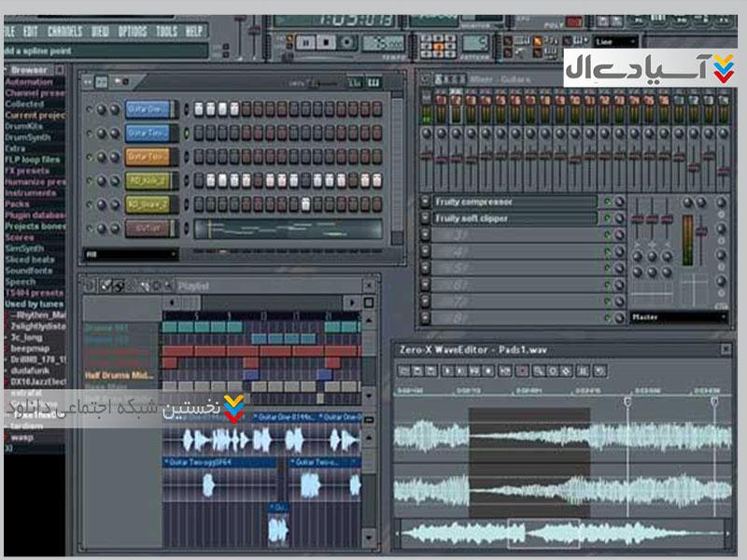Open the channel filter dropdown showing All

(x=131, y=253)
